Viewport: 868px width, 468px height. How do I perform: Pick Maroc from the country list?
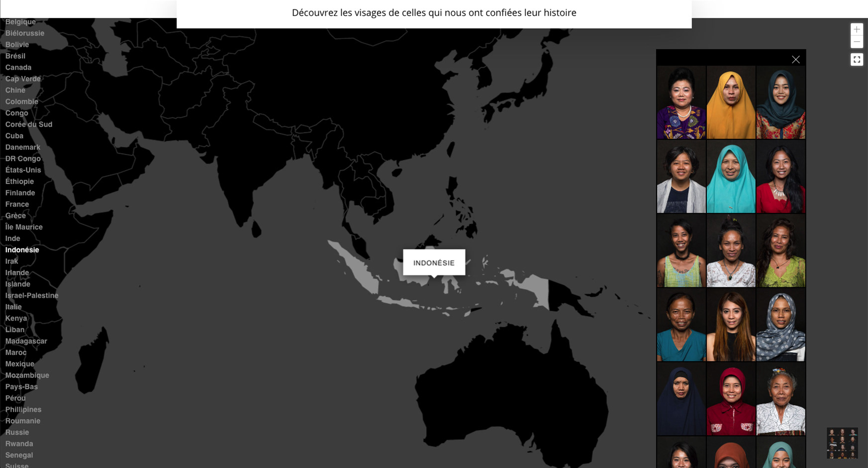[16, 353]
